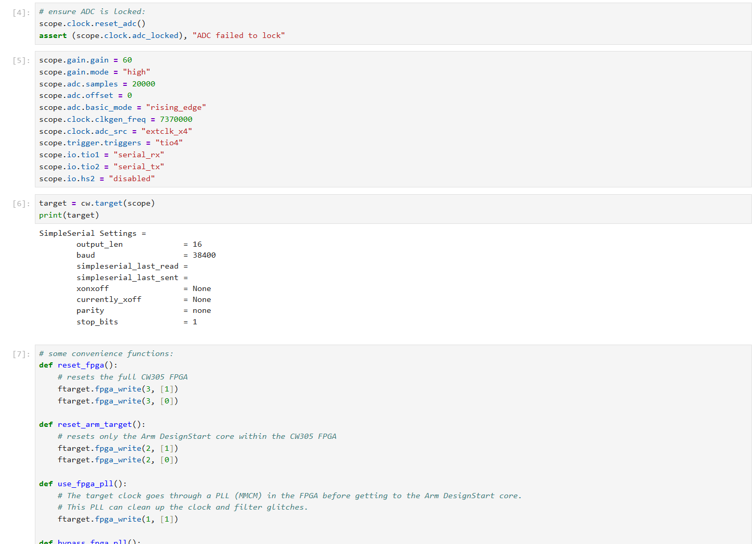Click the SimpleSerial Settings output heading
This screenshot has width=756, height=544.
click(x=92, y=233)
